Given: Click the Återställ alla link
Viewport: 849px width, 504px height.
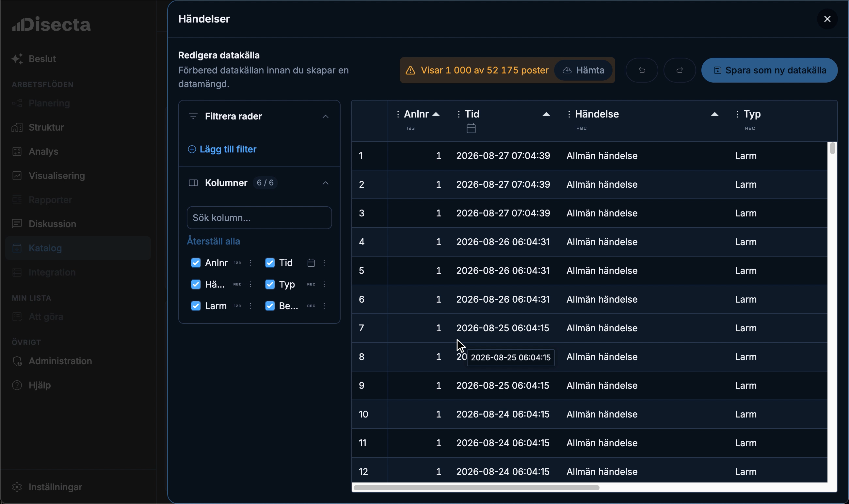Looking at the screenshot, I should [x=213, y=242].
